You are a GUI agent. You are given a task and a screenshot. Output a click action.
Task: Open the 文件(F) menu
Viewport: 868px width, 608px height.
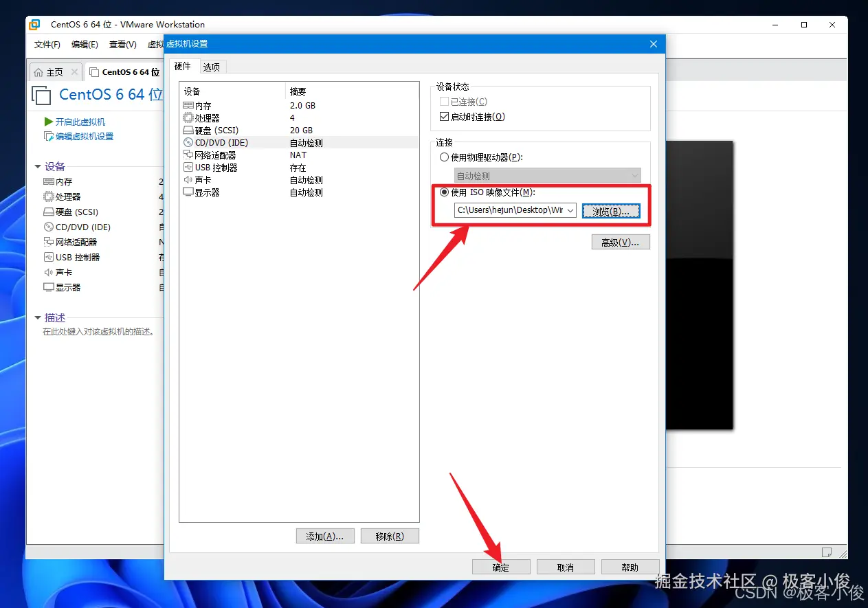(x=47, y=45)
